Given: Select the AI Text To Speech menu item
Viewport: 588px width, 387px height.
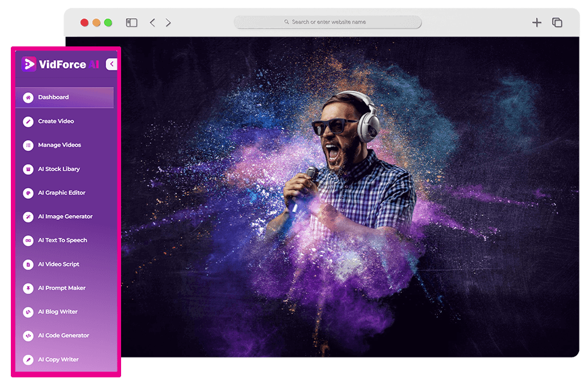Looking at the screenshot, I should [x=63, y=241].
